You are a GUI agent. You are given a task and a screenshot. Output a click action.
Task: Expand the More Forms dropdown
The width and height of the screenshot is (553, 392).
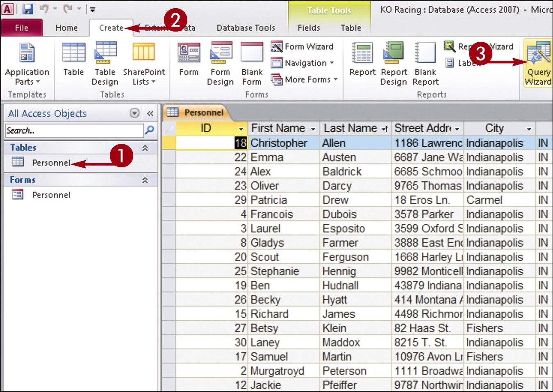304,80
